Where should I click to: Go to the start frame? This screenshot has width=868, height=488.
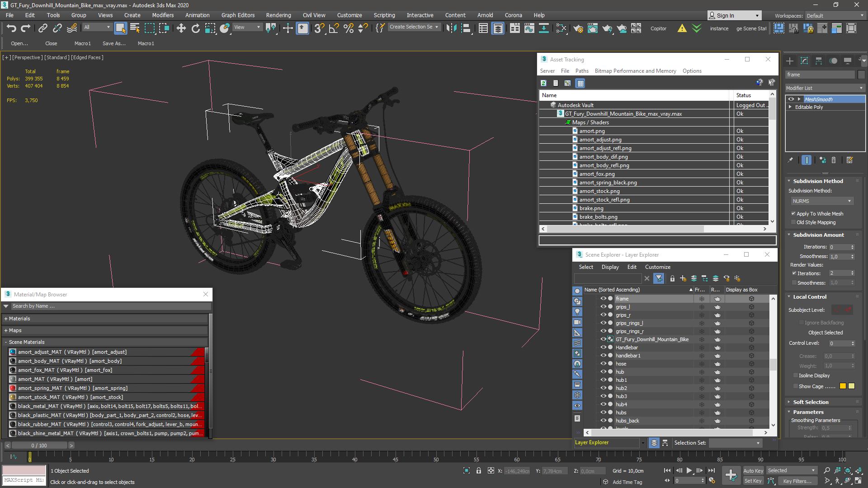tap(667, 471)
